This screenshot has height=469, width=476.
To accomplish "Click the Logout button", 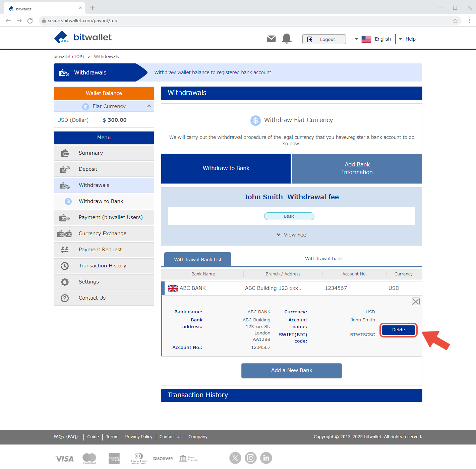I will pos(324,39).
